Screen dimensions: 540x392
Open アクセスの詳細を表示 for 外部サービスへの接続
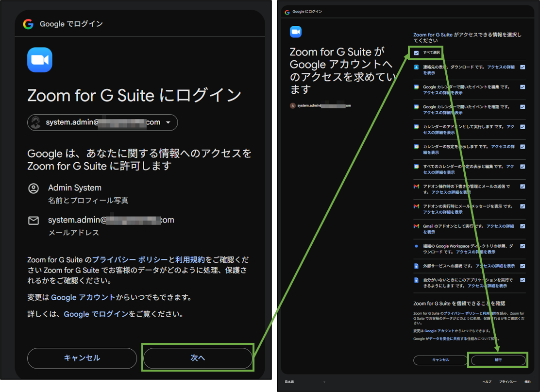click(495, 266)
